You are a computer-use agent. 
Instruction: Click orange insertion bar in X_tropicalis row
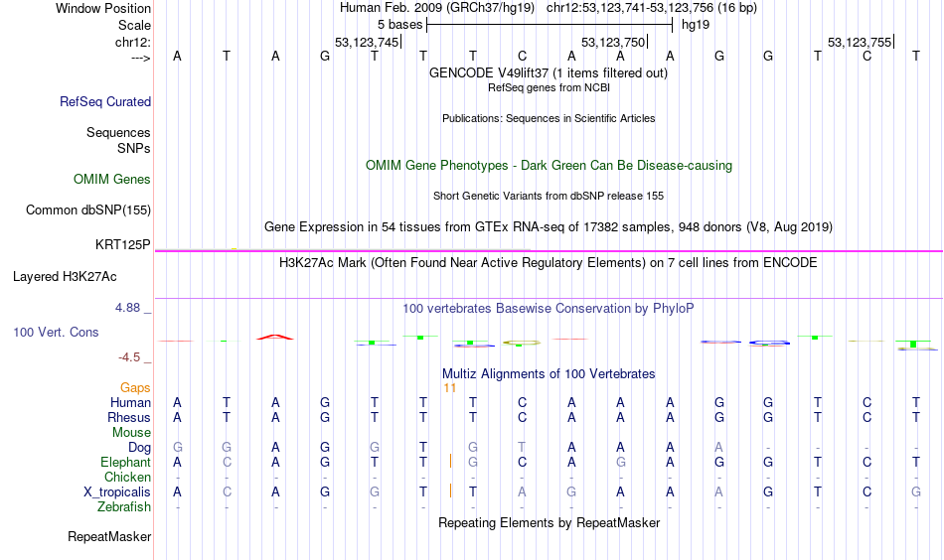[x=450, y=491]
